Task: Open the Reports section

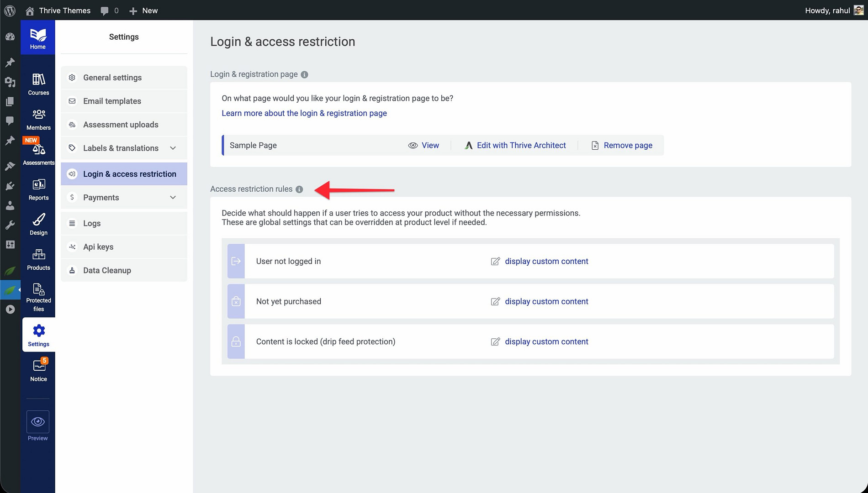Action: pyautogui.click(x=38, y=189)
